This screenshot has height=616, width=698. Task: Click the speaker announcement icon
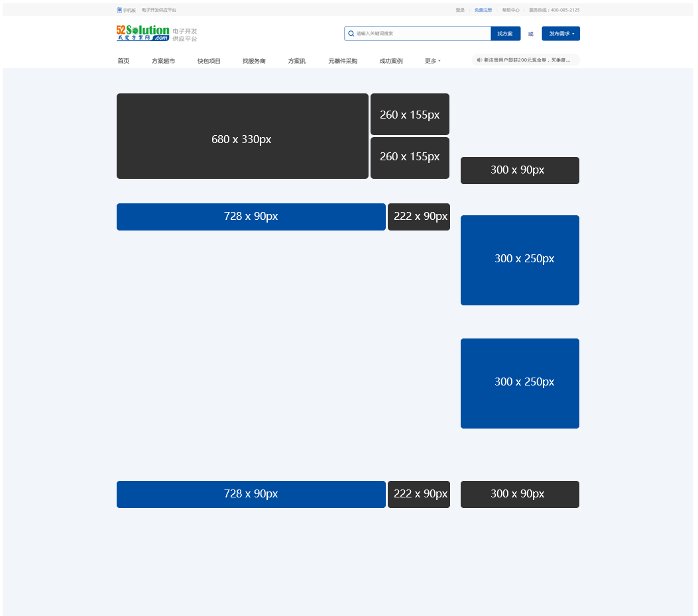479,60
